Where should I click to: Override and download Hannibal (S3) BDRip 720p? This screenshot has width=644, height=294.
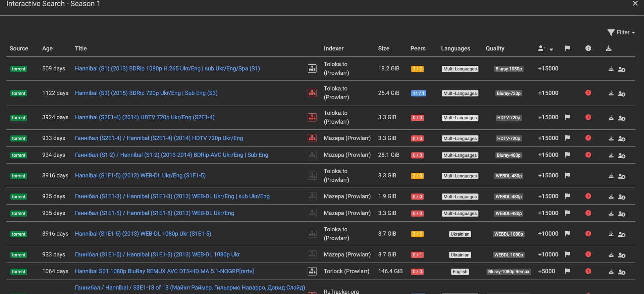click(622, 94)
